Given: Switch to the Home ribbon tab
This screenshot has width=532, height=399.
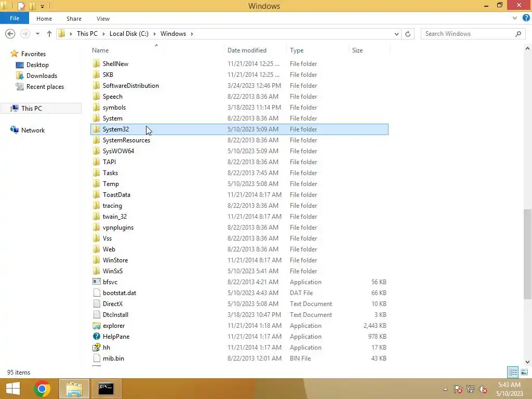Looking at the screenshot, I should point(44,19).
